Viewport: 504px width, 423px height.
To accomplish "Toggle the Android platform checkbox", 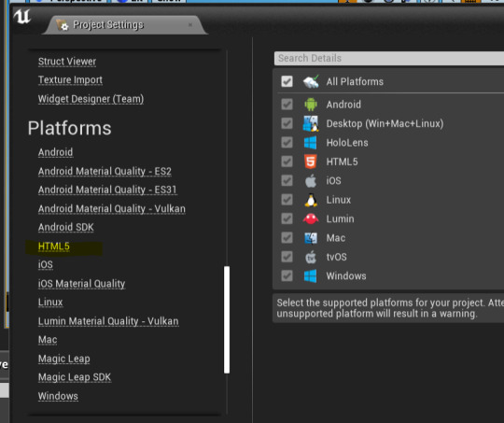I will tap(287, 105).
